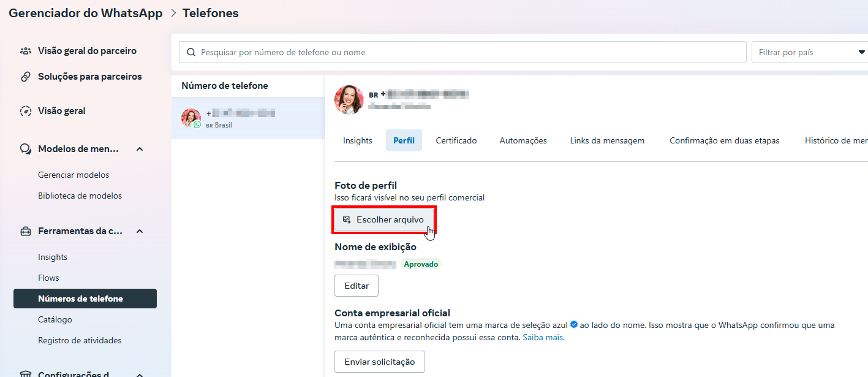Click the Número de telefone column header
The width and height of the screenshot is (868, 377).
225,86
